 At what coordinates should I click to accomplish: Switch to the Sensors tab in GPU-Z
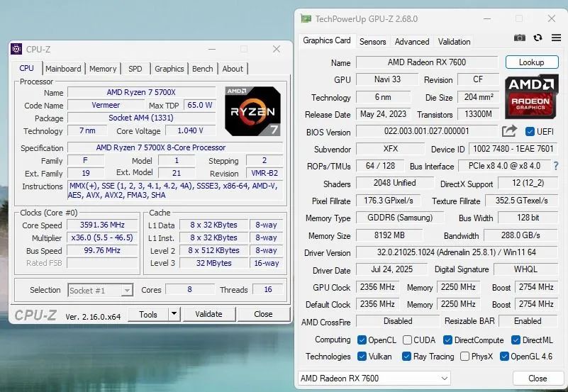pyautogui.click(x=372, y=42)
